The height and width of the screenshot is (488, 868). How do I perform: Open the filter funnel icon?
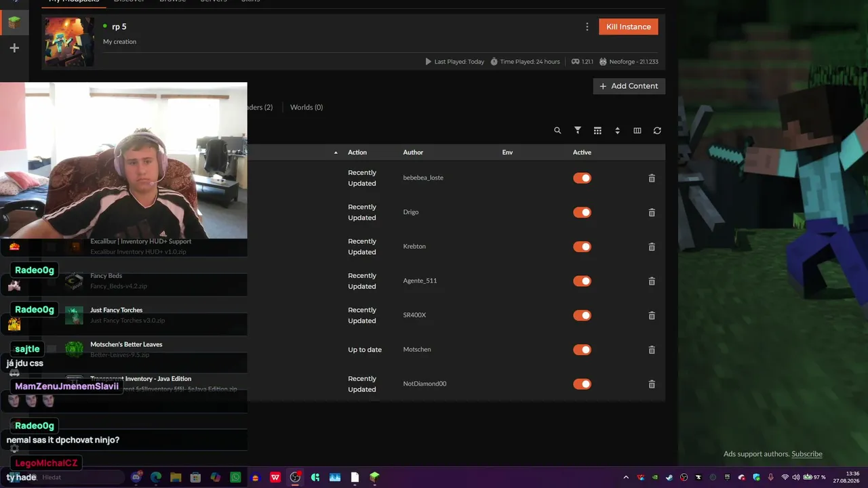pos(578,130)
